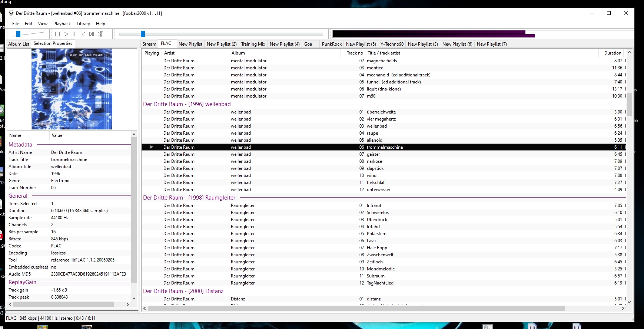Select the track 'Schwerelos'
This screenshot has width=644, height=329.
point(384,213)
